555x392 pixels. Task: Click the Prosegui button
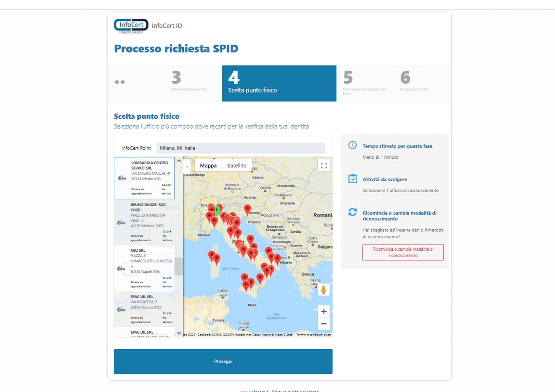pyautogui.click(x=223, y=361)
